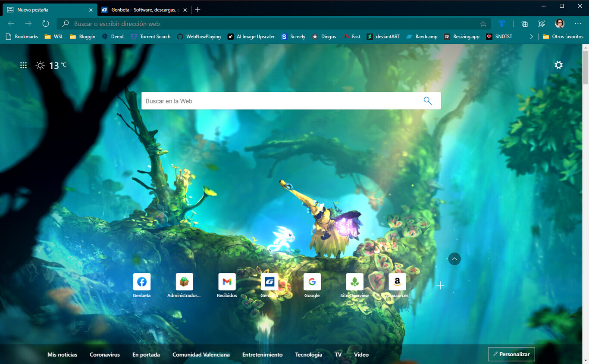Screen dimensions: 589x364
Task: Open the Collections icon in the toolbar
Action: 524,24
